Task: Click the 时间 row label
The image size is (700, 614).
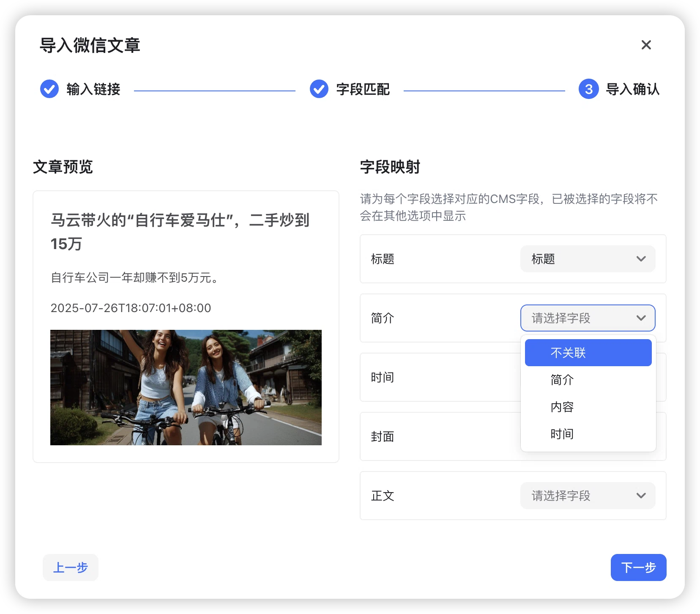Action: click(383, 377)
